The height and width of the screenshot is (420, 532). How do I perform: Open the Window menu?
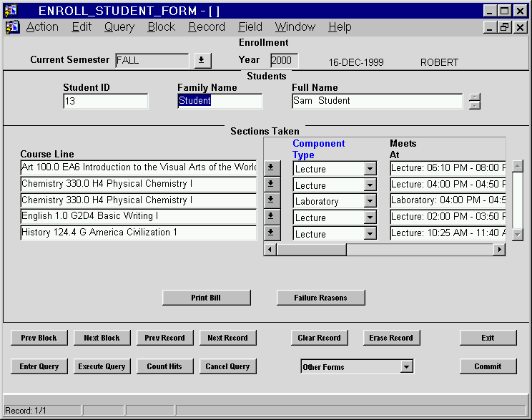pos(295,27)
